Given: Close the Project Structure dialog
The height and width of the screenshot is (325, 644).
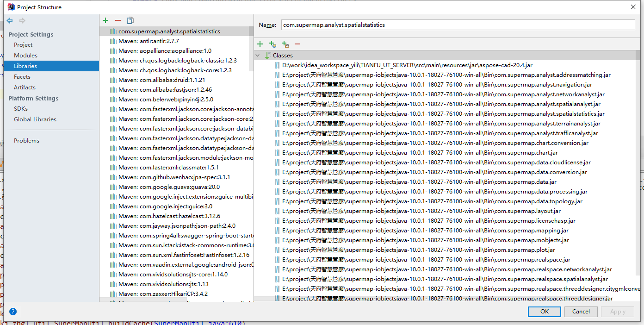Looking at the screenshot, I should tap(633, 7).
